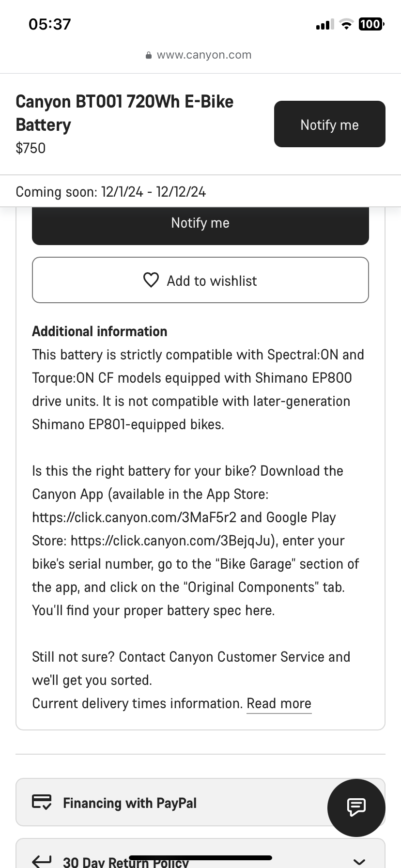The image size is (401, 868).
Task: Expand the 30 Day Return Policy chevron
Action: coord(359,861)
